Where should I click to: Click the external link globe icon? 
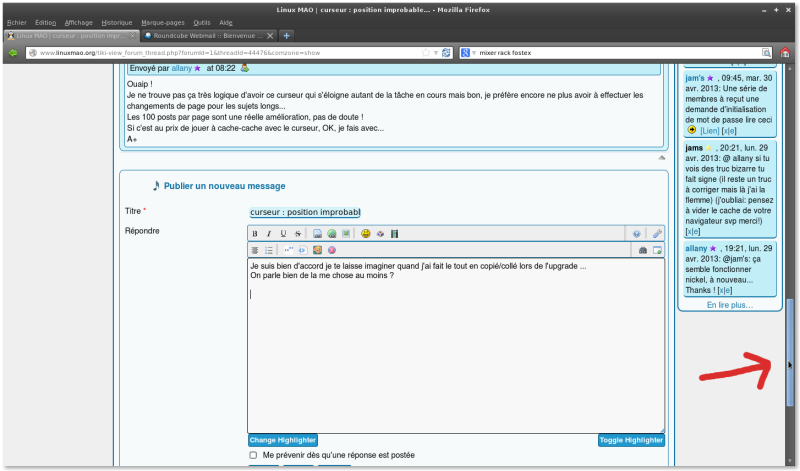332,234
